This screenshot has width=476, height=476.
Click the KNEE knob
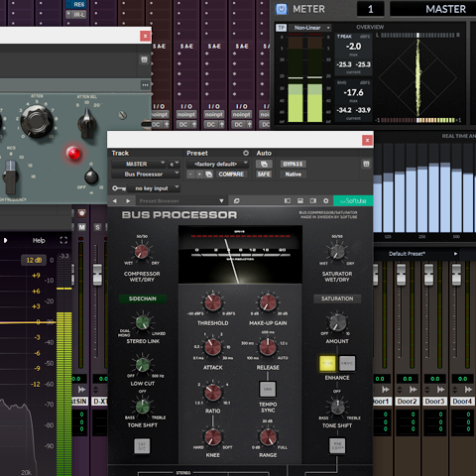[212, 436]
